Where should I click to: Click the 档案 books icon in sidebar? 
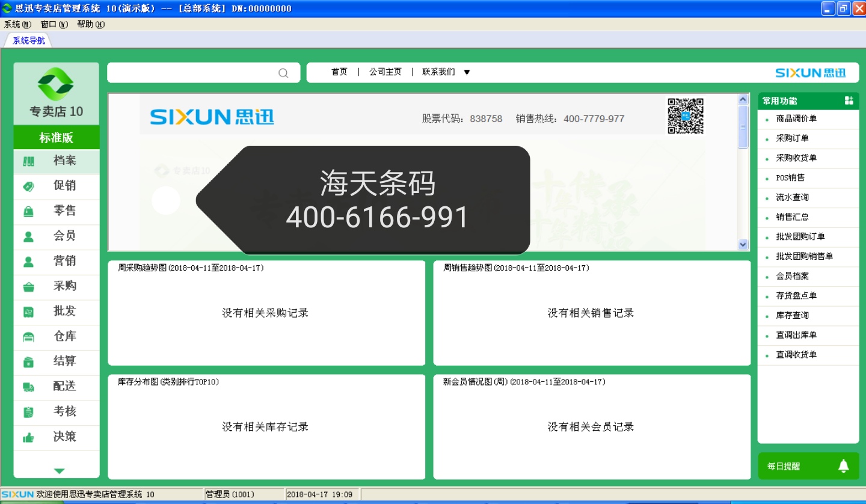point(28,161)
